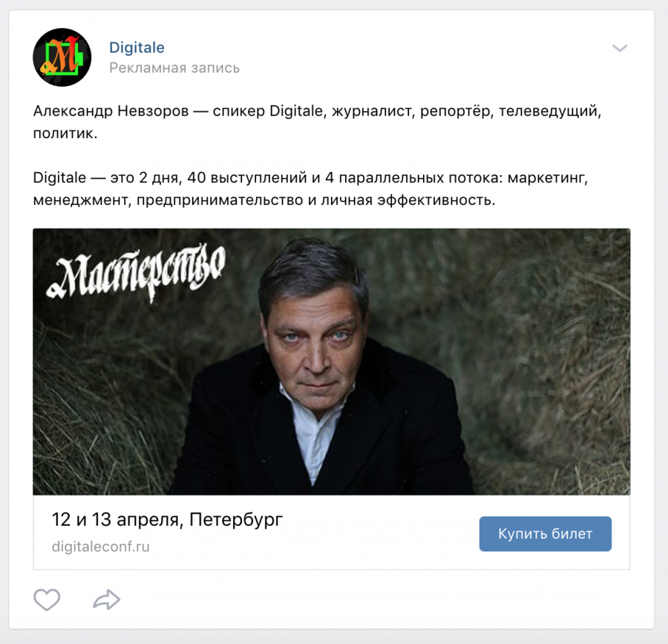
Task: Click 'личная эффективность' at the end of the post text
Action: pos(408,200)
